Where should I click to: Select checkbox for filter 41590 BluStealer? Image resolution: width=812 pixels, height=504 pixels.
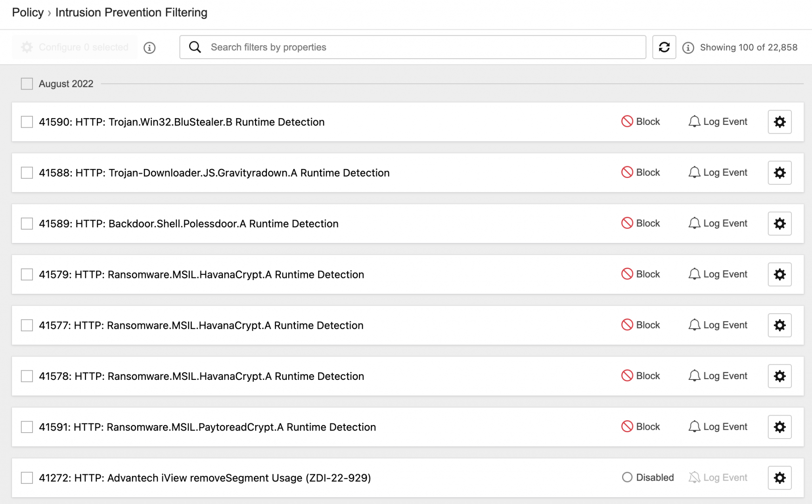click(x=27, y=122)
